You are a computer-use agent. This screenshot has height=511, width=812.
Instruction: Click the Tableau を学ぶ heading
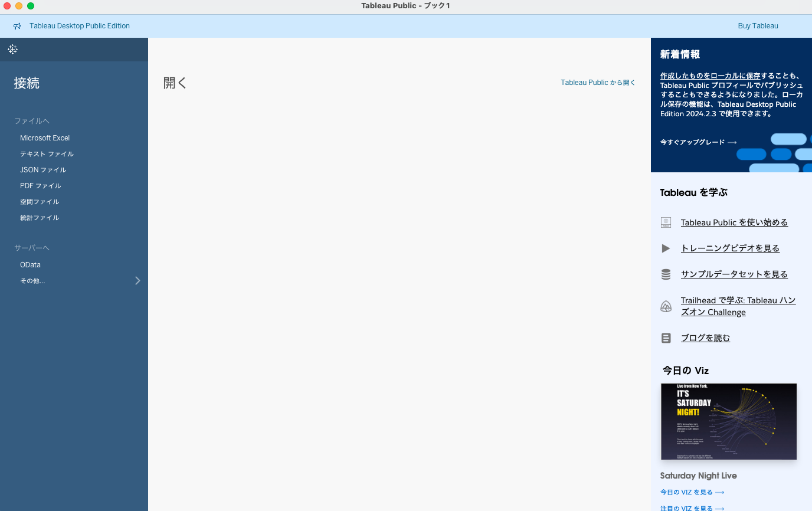click(x=694, y=192)
